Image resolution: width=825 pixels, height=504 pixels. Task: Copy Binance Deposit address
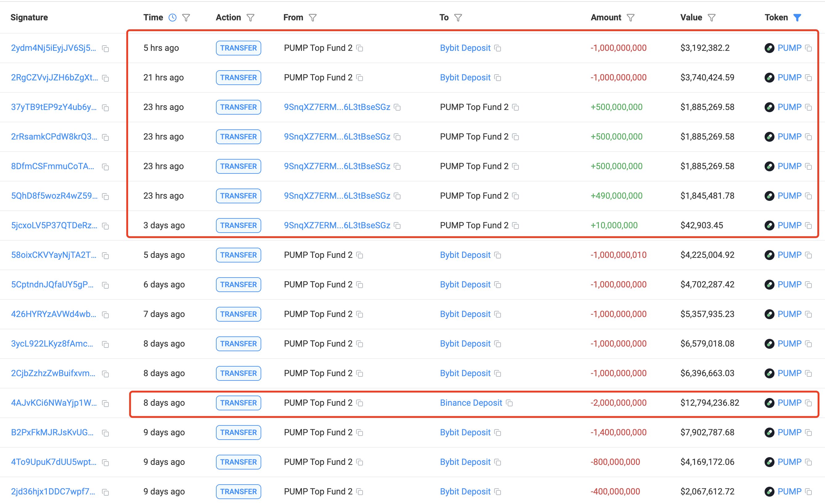(509, 403)
